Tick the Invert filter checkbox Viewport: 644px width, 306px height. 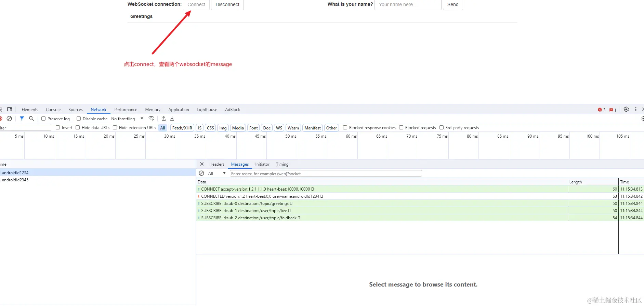58,127
